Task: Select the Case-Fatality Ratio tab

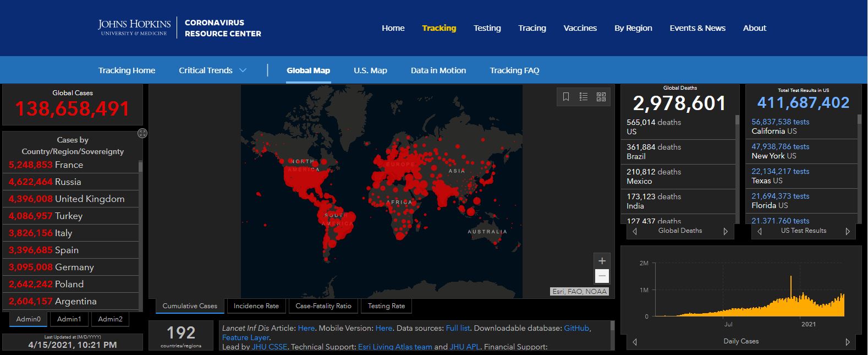Action: [x=323, y=306]
